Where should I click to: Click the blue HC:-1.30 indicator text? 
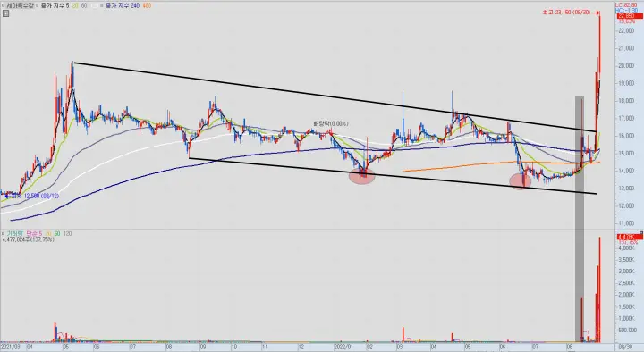pos(627,10)
